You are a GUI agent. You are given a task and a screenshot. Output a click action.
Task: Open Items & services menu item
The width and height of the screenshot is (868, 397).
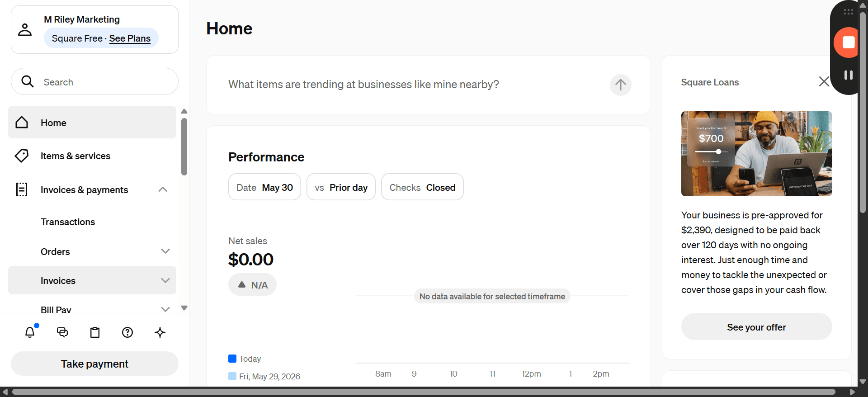pos(92,156)
